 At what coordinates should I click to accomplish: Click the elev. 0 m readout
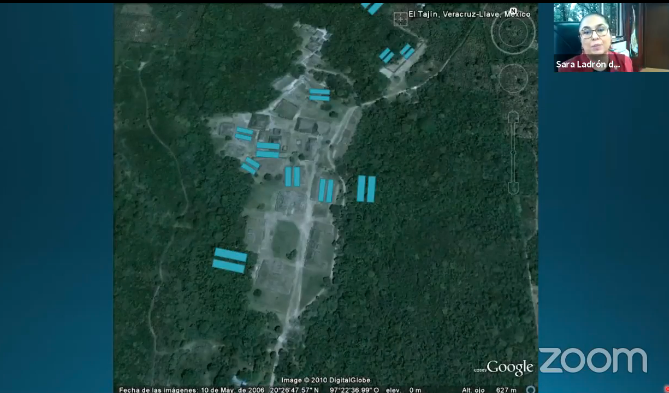click(403, 390)
